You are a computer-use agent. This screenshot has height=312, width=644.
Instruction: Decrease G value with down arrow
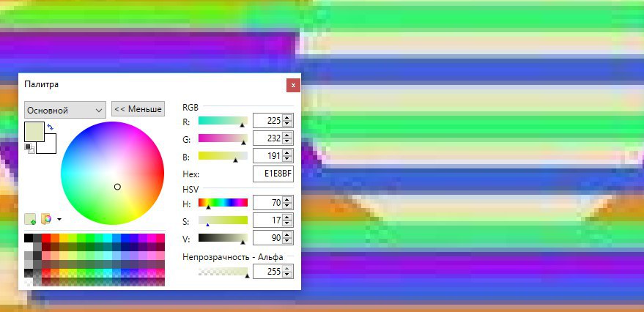[x=287, y=141]
